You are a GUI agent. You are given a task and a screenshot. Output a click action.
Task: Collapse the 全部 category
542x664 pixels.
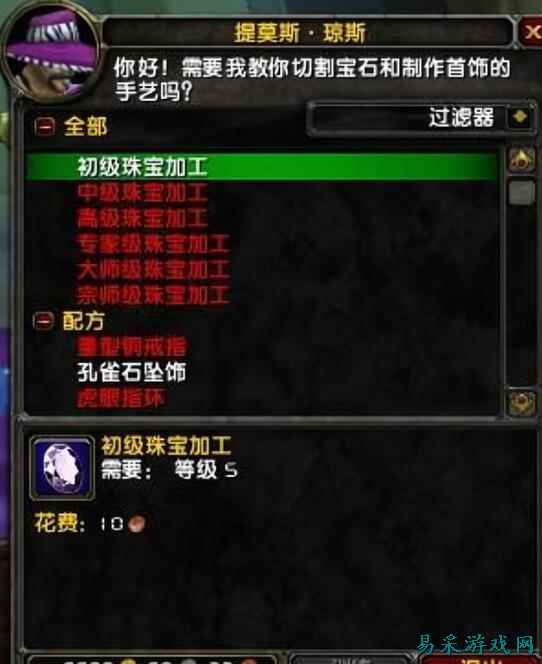click(44, 126)
